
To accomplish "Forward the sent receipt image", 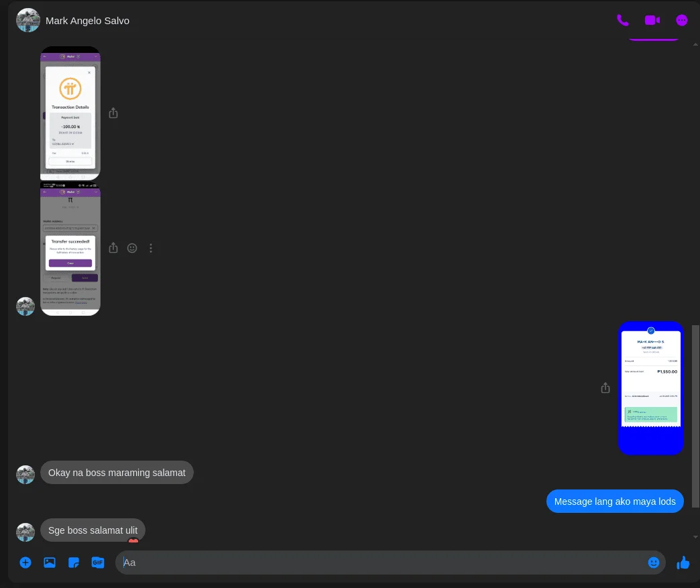I will (x=605, y=388).
